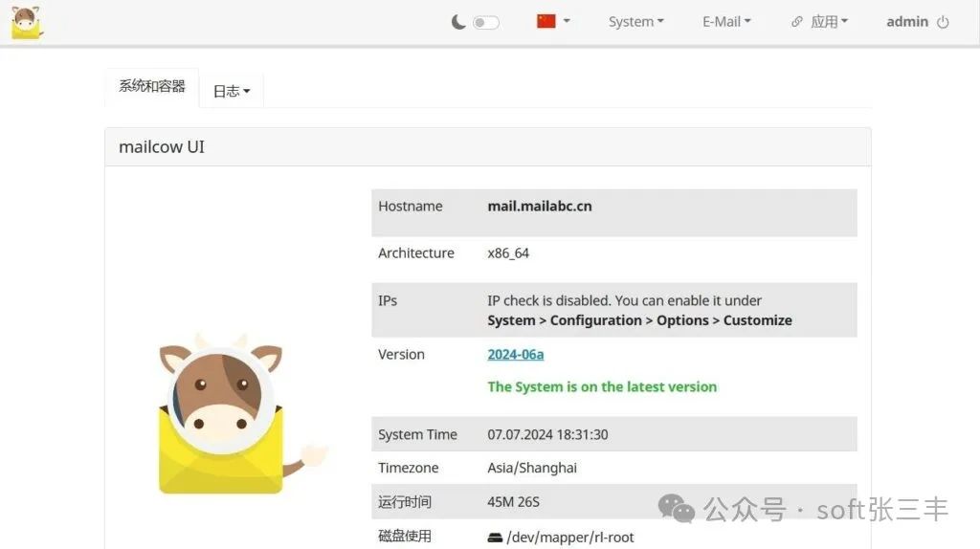The height and width of the screenshot is (549, 980).
Task: Open the E-Mail dropdown menu
Action: pos(726,22)
